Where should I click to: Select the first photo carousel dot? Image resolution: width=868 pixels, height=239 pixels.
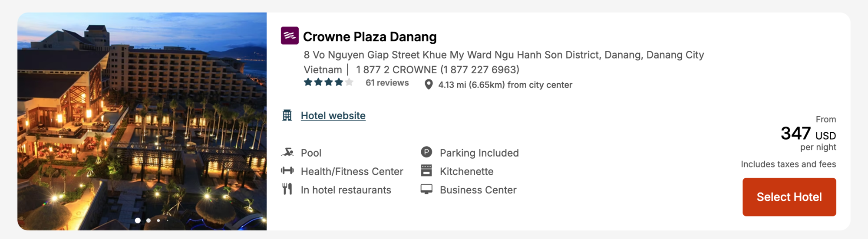click(x=138, y=220)
